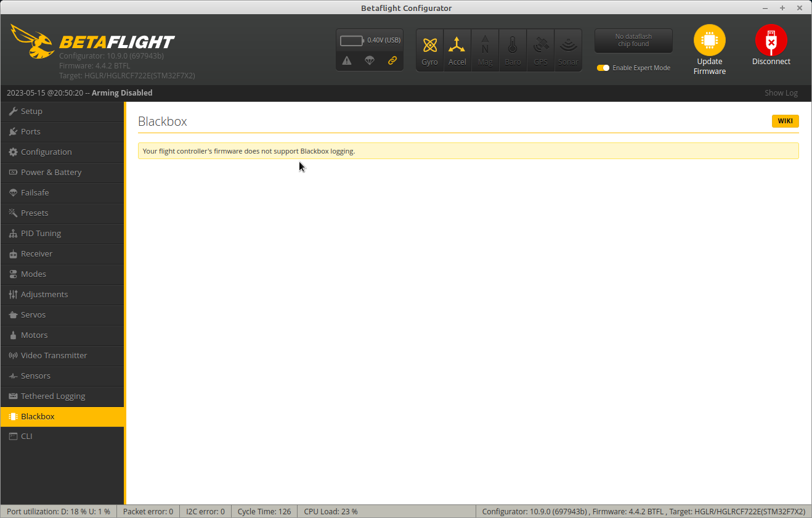Click the failsafe parachute icon
812x518 pixels.
(370, 60)
